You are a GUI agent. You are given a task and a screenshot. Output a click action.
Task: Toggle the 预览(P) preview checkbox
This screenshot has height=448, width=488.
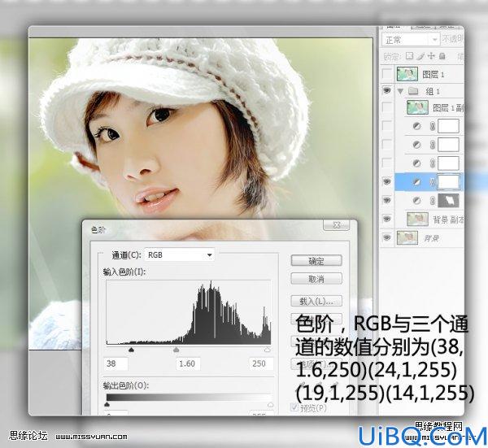click(x=294, y=407)
